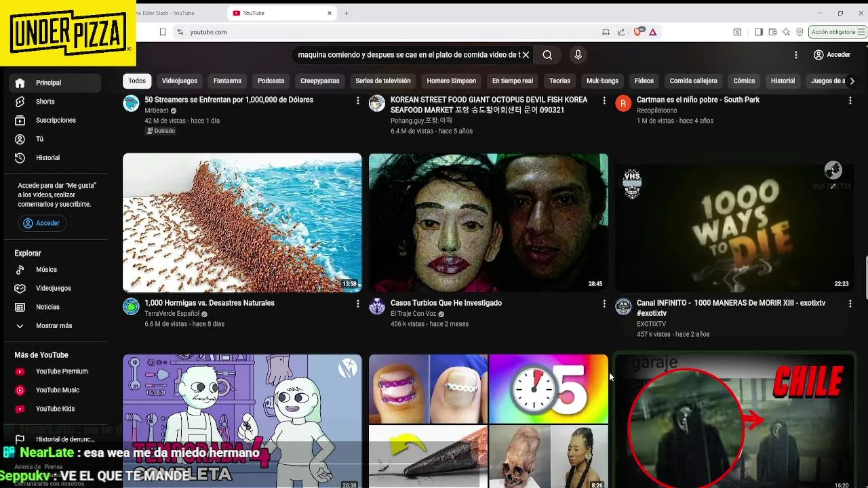Open options for Cartman South Park video

pyautogui.click(x=850, y=100)
